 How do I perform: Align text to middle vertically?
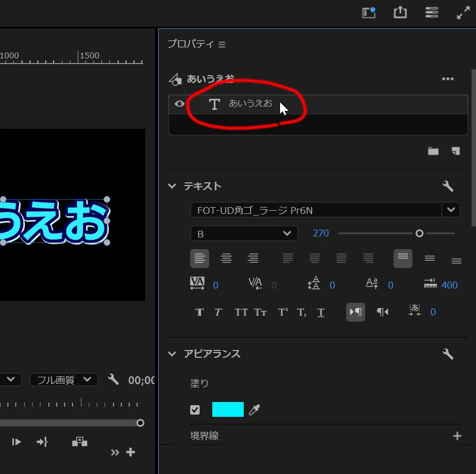tap(430, 259)
